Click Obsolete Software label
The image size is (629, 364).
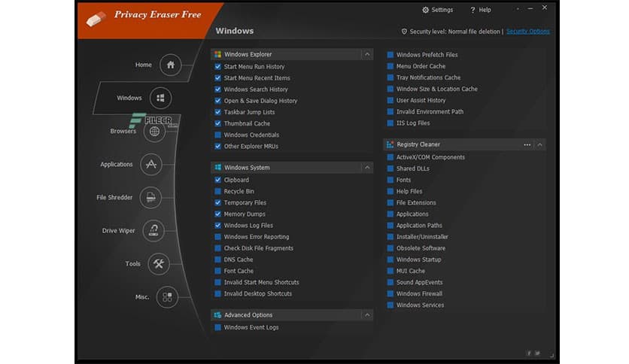pos(421,248)
